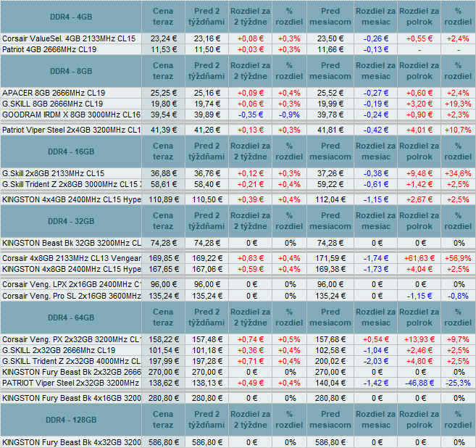The height and width of the screenshot is (448, 476).
Task: Click PATRIOT Viper Steel 2x32GB 3200MHz row
Action: click(238, 383)
